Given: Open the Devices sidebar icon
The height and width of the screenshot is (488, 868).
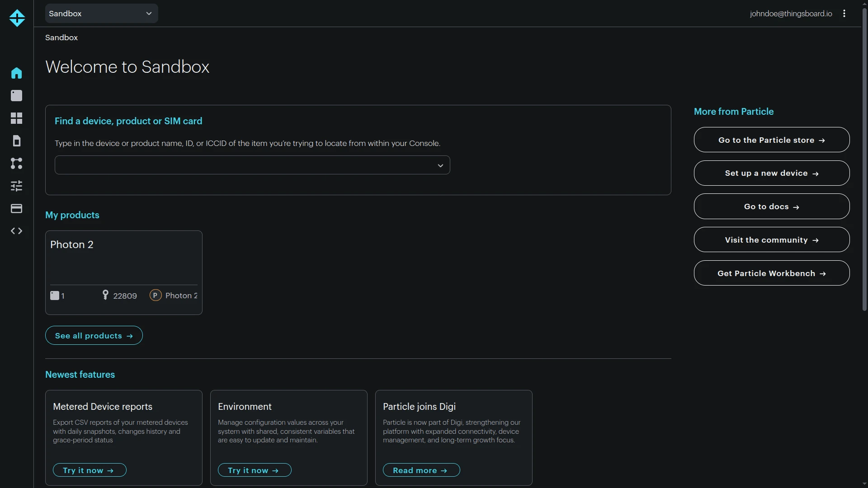Looking at the screenshot, I should [16, 96].
